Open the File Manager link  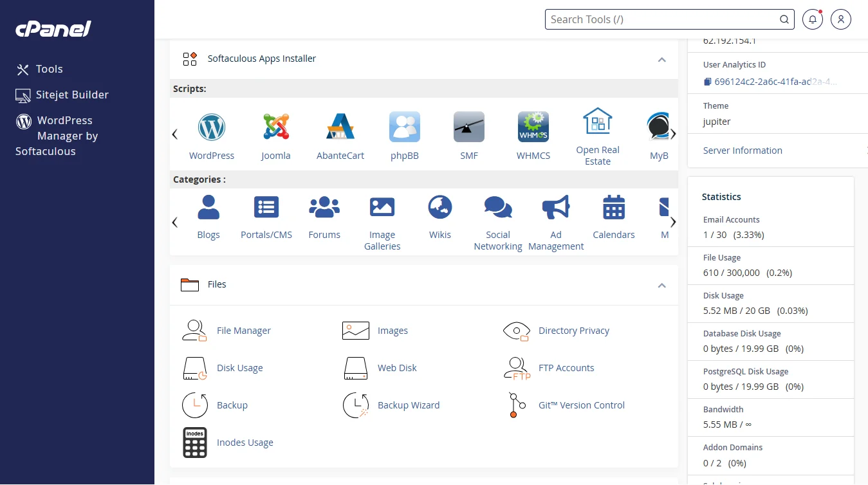click(244, 331)
